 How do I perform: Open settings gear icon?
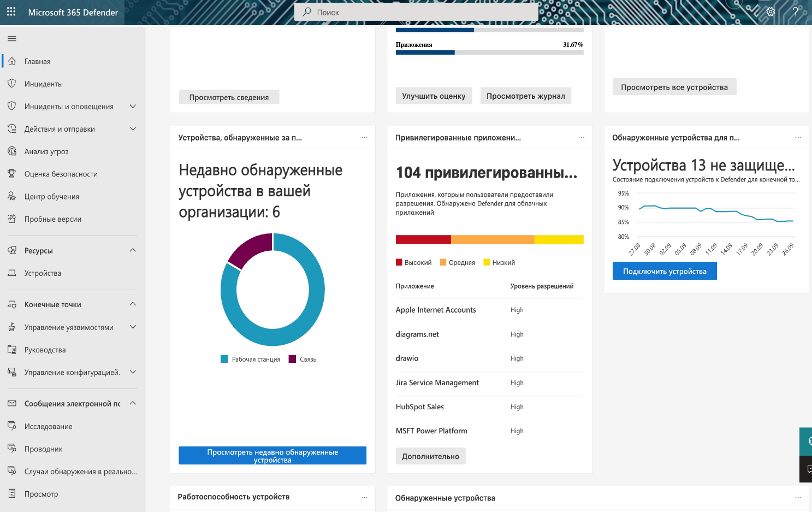[770, 12]
